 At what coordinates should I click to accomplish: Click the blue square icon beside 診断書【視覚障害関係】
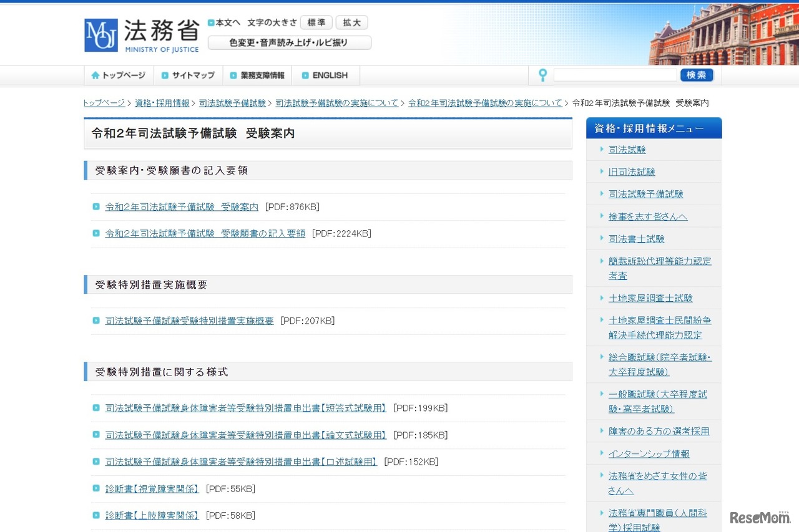coord(96,489)
